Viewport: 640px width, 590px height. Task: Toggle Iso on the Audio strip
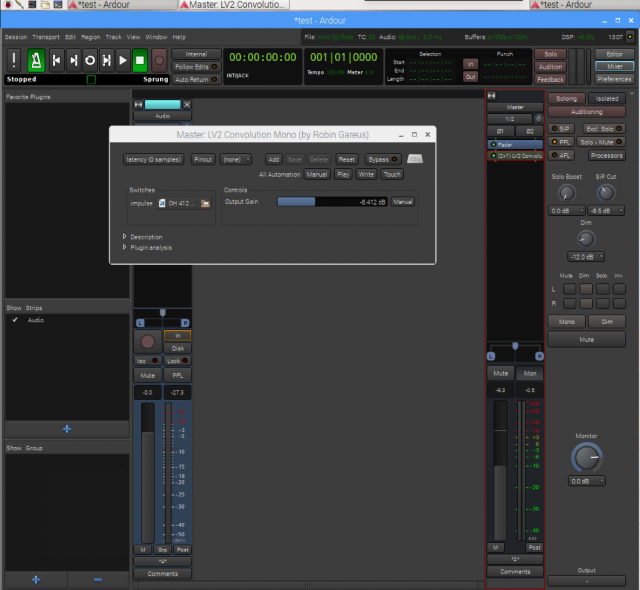click(x=147, y=361)
